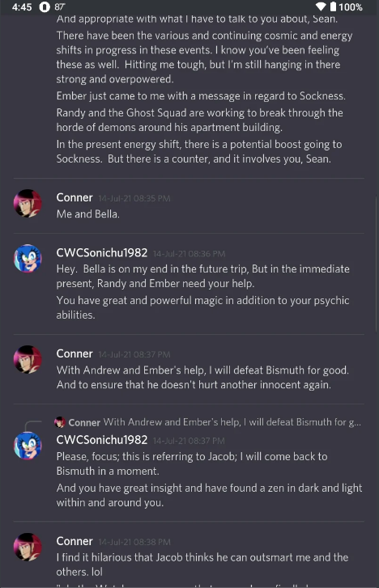This screenshot has height=588, width=379.
Task: Tap CWCSonichu1982's avatar beside the reply message
Action: tap(28, 446)
